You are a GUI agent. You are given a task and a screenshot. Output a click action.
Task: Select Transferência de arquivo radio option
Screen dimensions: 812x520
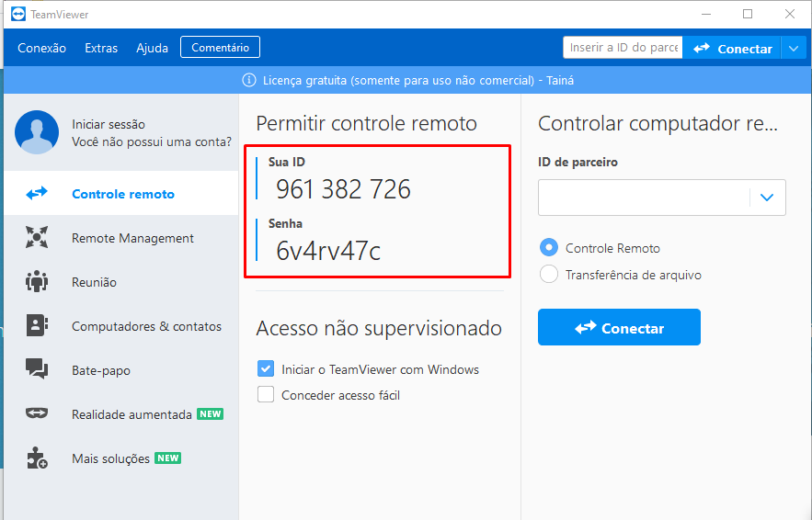pyautogui.click(x=549, y=274)
